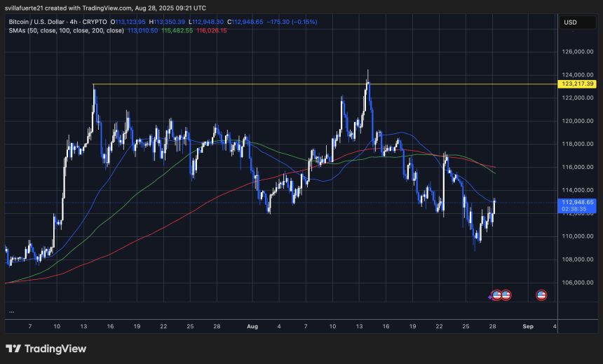The height and width of the screenshot is (364, 603).
Task: Click the blue SMA 50 value 113,010.50
Action: [x=143, y=31]
